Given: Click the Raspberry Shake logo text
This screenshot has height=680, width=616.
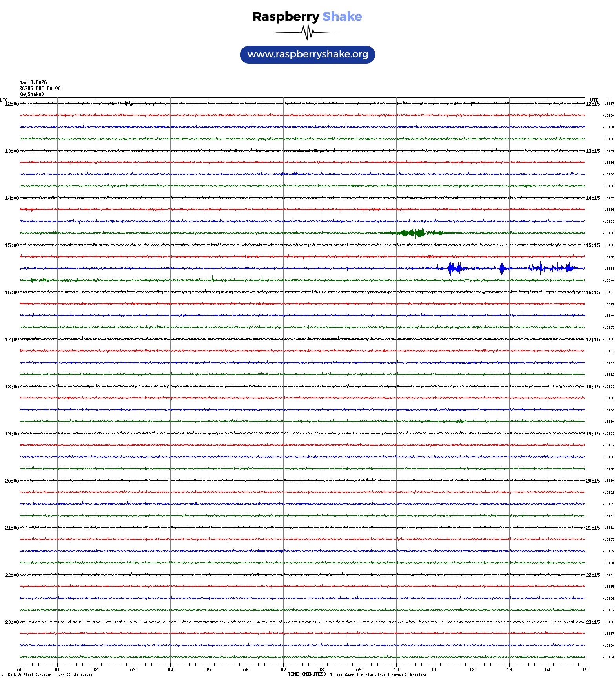Looking at the screenshot, I should (307, 16).
